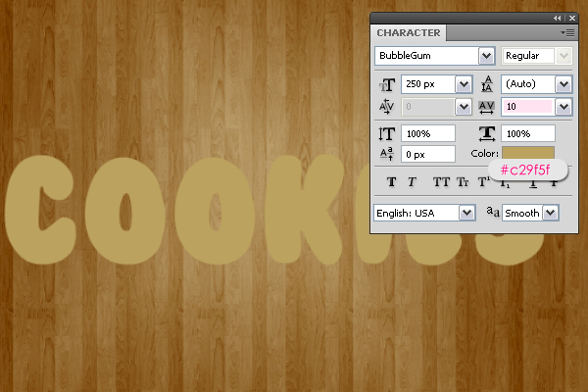588x392 pixels.
Task: Click the vertical scale icon
Action: click(387, 134)
